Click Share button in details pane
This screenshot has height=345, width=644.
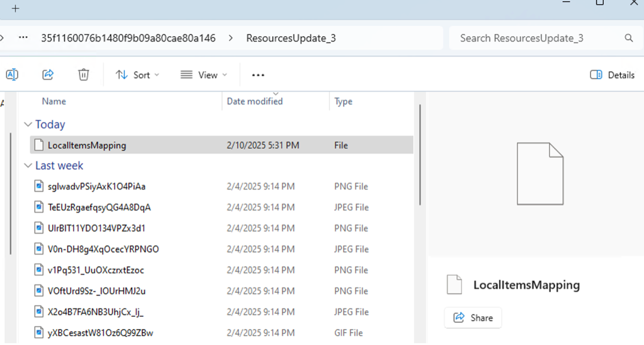473,318
